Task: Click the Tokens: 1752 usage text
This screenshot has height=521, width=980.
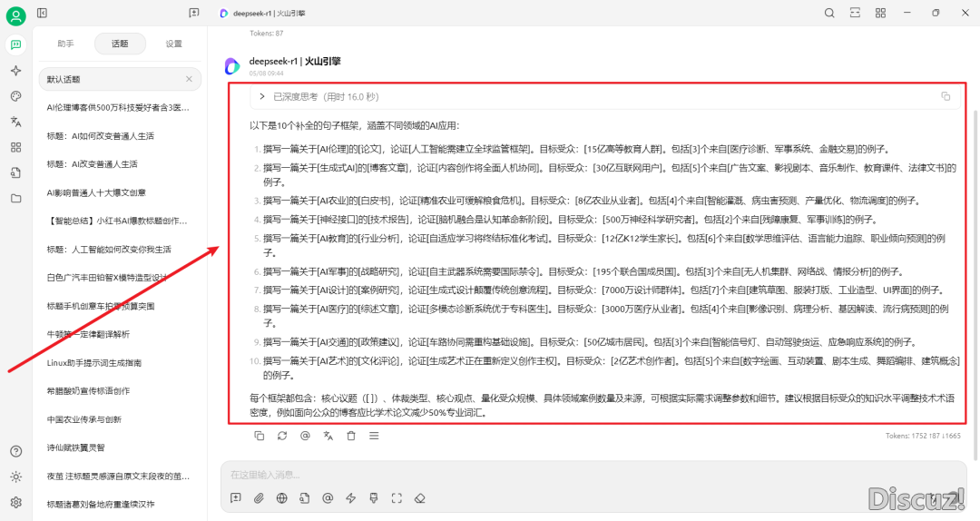Action: click(x=923, y=436)
